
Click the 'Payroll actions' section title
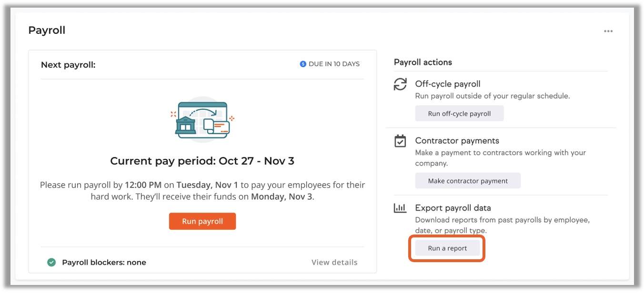(423, 62)
